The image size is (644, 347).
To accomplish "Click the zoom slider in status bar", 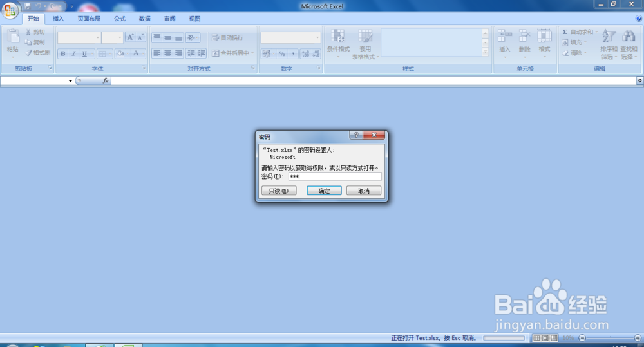I will pos(610,338).
